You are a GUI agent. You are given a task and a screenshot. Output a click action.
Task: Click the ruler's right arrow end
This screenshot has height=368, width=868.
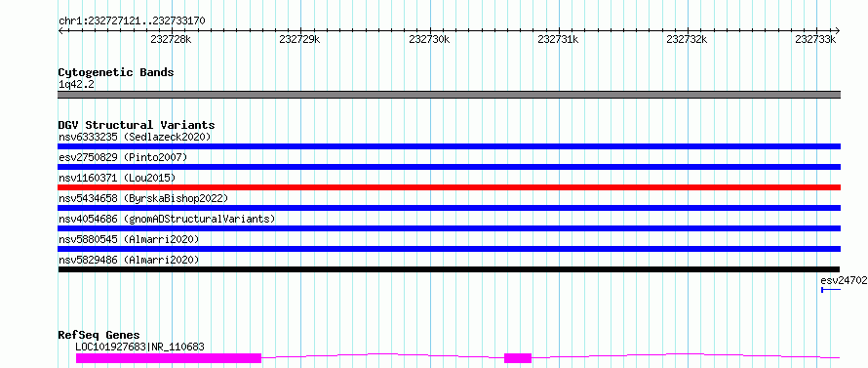[838, 30]
